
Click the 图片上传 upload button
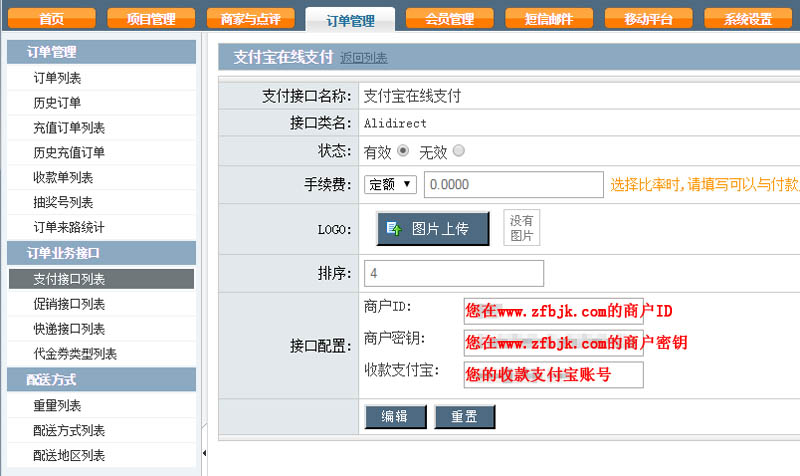pyautogui.click(x=433, y=229)
